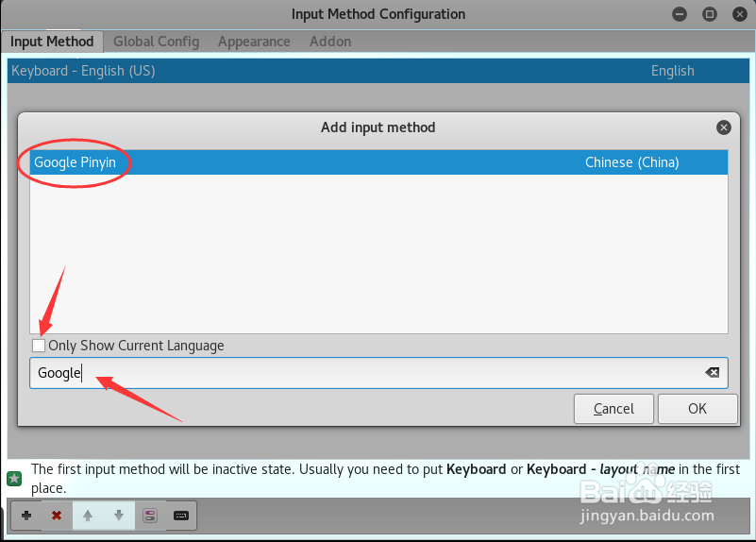Maximize the Input Method Configuration window
The image size is (756, 542).
pyautogui.click(x=709, y=14)
